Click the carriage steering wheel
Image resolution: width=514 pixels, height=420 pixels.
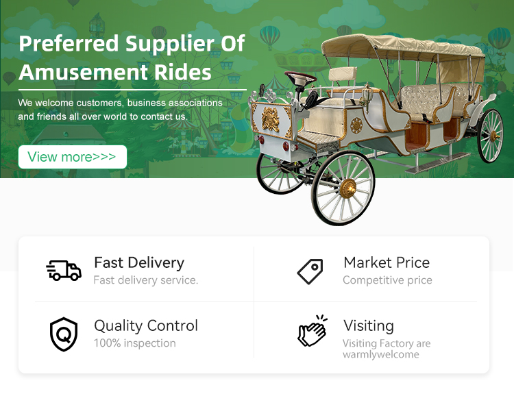click(300, 78)
